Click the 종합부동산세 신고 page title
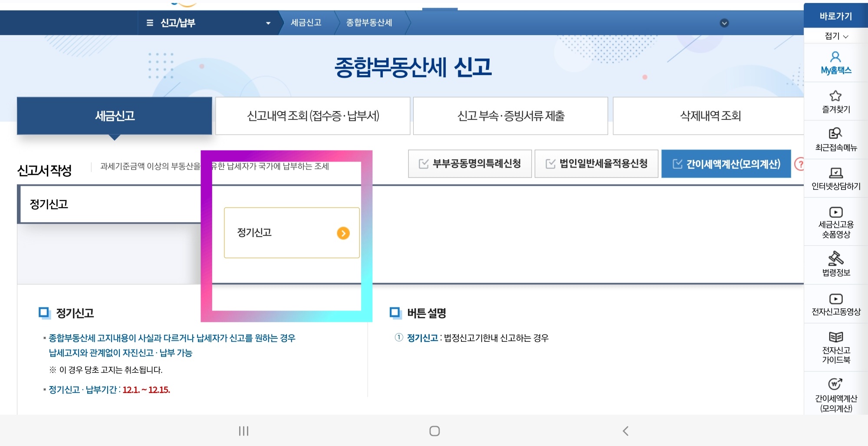This screenshot has height=446, width=868. click(x=413, y=67)
